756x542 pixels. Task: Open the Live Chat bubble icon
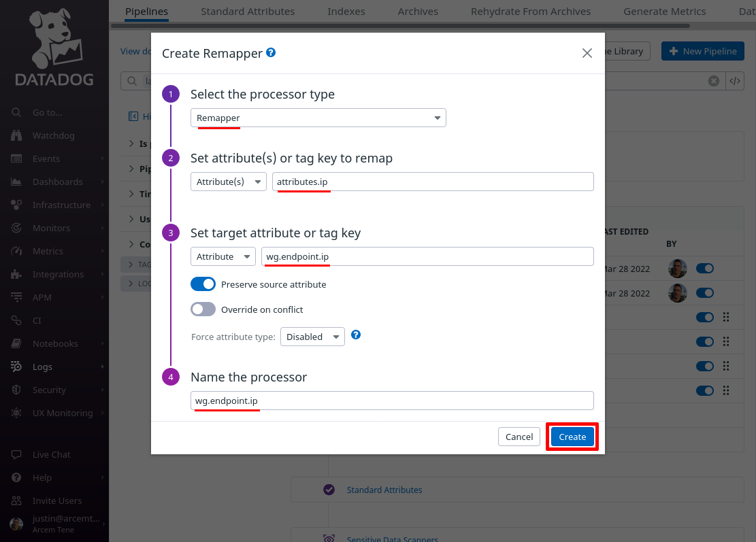[16, 454]
